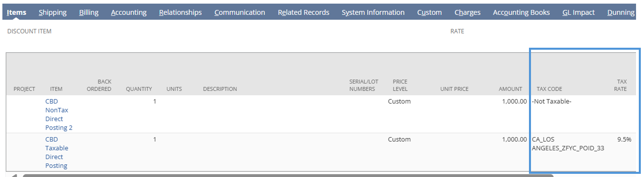Image resolution: width=644 pixels, height=177 pixels.
Task: Click the Amount column header
Action: coord(510,89)
